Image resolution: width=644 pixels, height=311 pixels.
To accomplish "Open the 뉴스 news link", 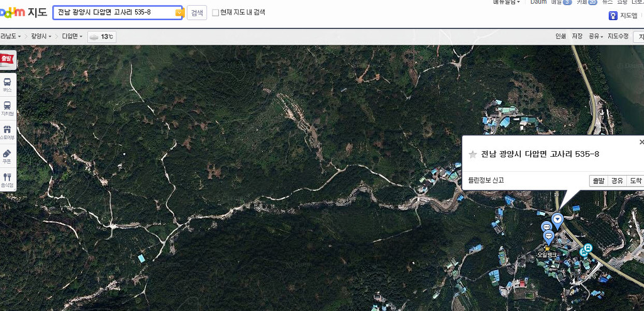I will tap(608, 2).
